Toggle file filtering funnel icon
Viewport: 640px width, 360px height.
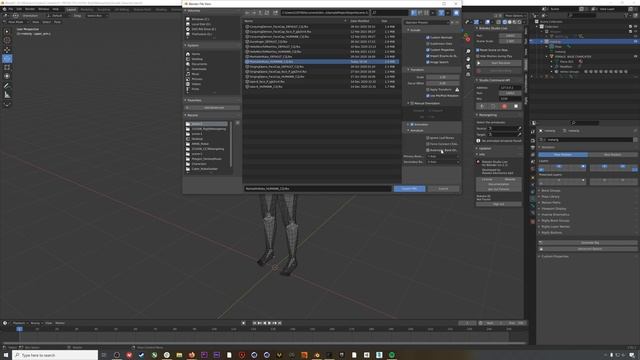click(441, 13)
